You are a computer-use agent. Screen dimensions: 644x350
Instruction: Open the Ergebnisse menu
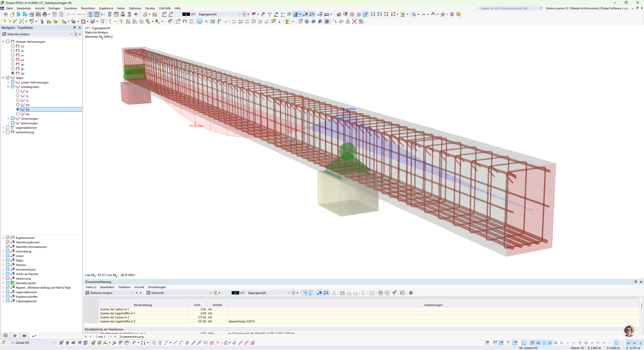[106, 8]
